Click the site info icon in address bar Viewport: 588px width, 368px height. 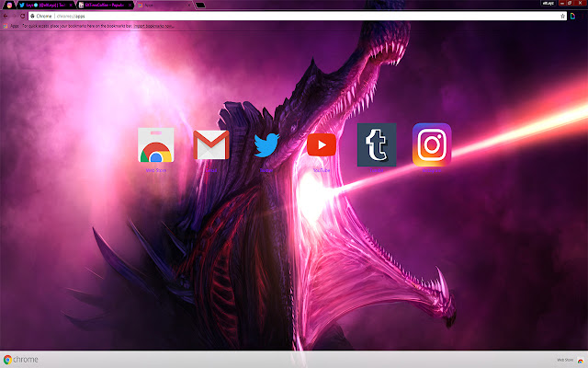(x=33, y=17)
